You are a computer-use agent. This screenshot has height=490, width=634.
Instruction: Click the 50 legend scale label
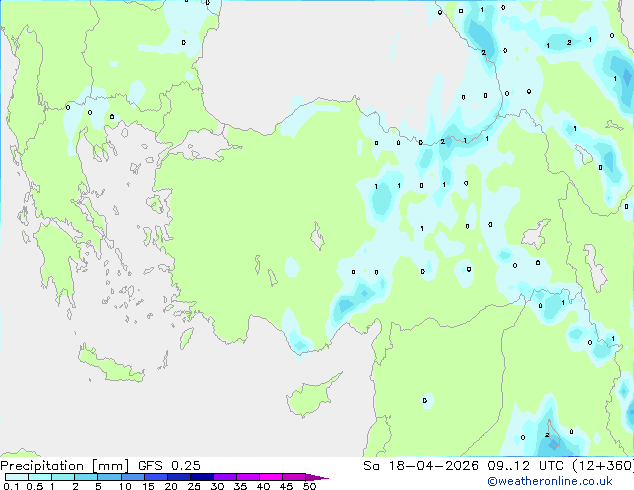point(309,486)
